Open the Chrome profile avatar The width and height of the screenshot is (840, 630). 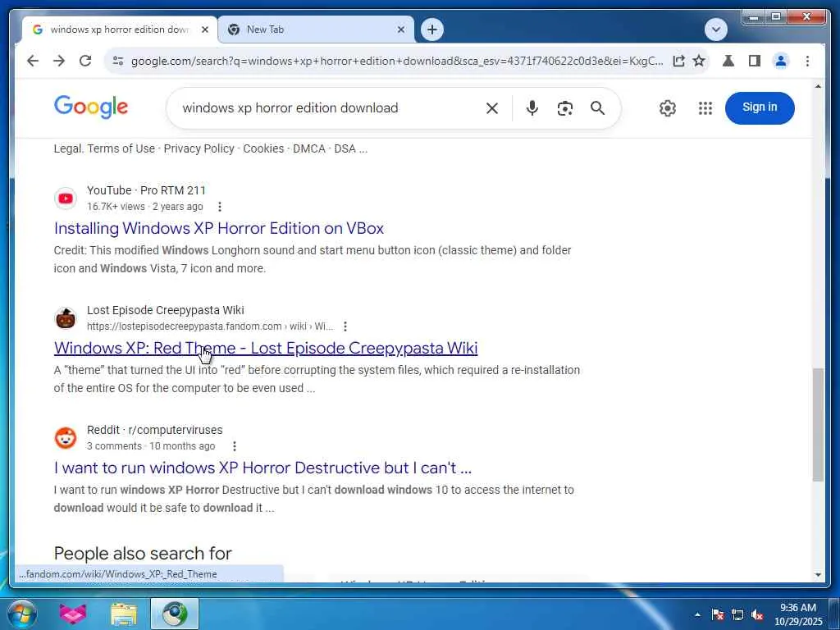(x=781, y=61)
